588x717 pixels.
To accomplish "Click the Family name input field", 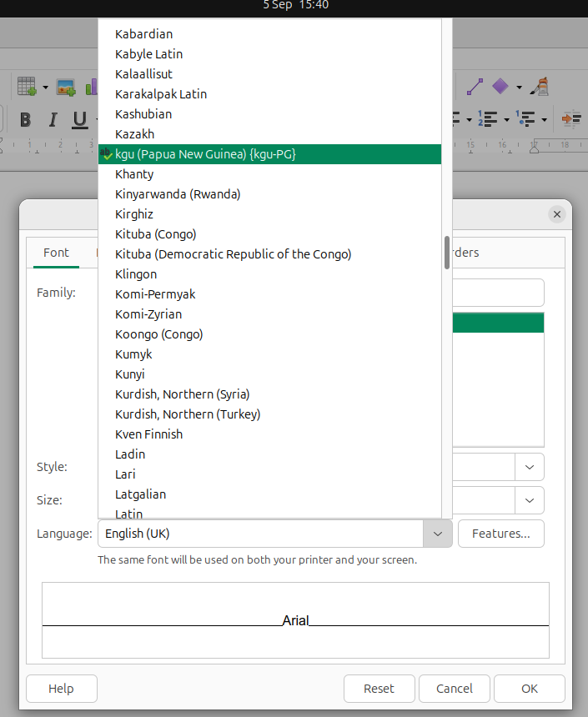I will point(498,293).
